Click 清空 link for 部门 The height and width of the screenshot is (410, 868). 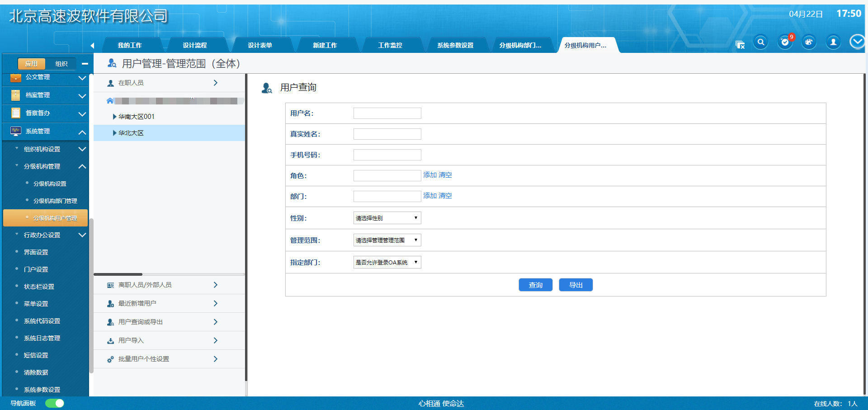coord(445,196)
